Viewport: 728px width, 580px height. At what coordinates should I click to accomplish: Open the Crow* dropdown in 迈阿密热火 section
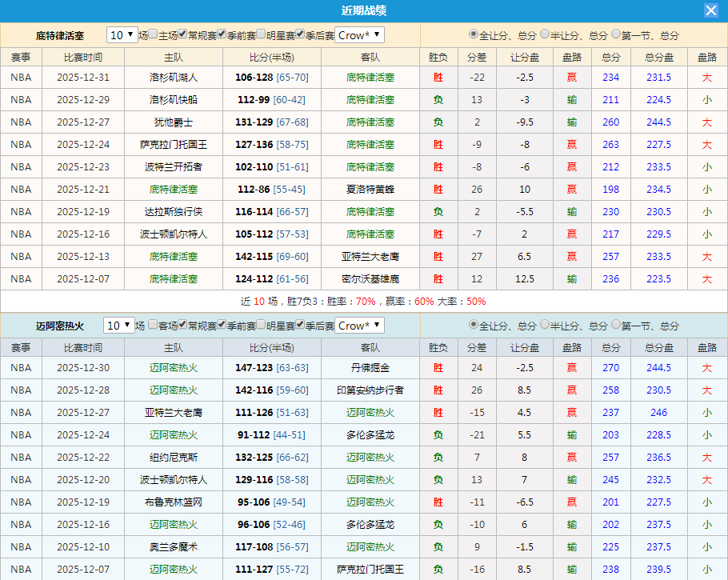coord(358,326)
